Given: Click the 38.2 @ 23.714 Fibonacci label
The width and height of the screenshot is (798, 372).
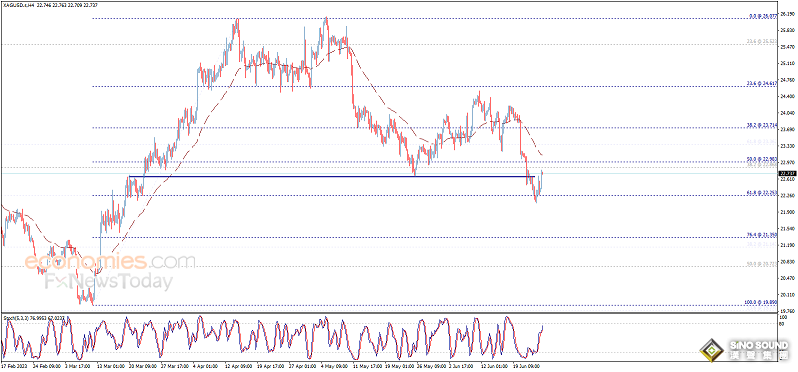Looking at the screenshot, I should click(761, 125).
